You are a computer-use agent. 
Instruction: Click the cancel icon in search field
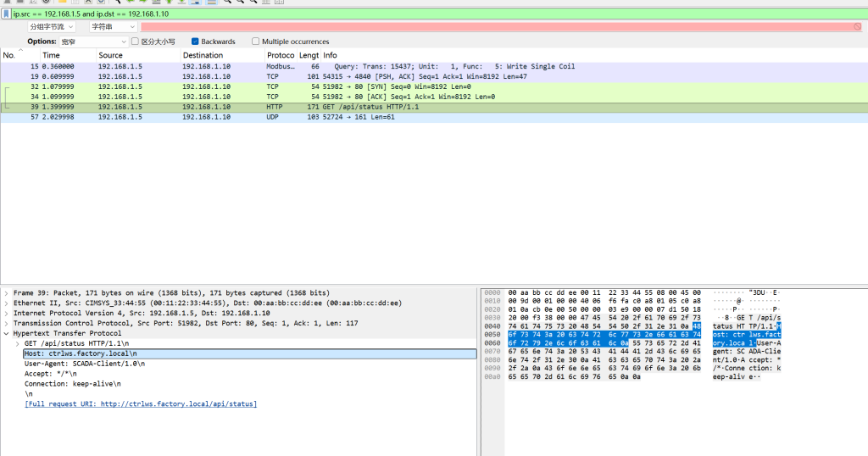pos(859,27)
